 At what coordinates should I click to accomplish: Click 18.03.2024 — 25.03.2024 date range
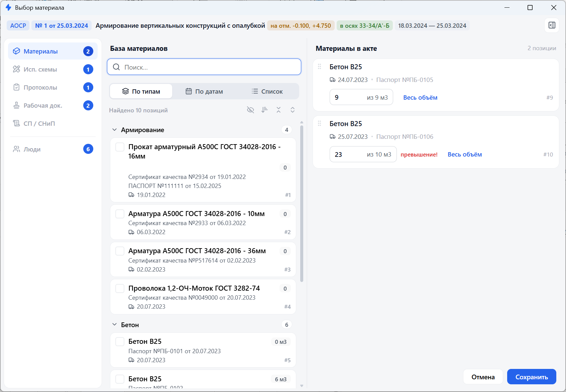coord(432,26)
